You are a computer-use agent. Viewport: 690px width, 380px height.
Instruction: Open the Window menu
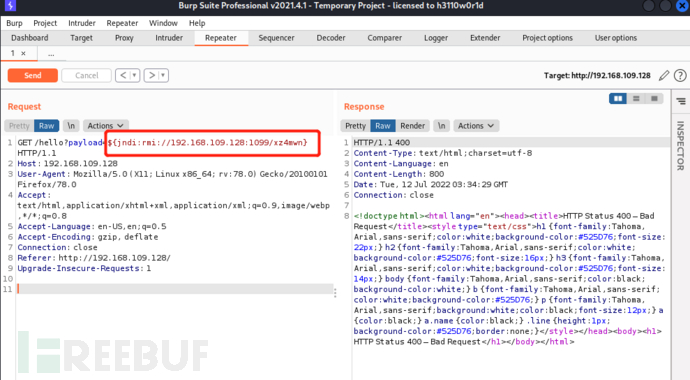163,23
